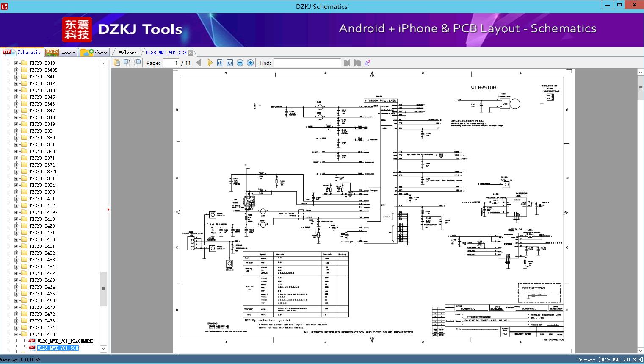Screen dimensions: 644x364
Task: Expand the TECNO T474 tree node
Action: pos(17,328)
